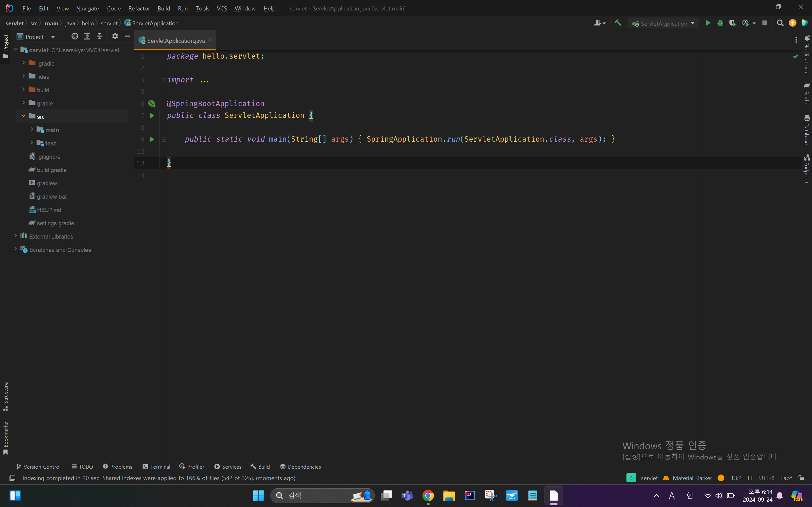Viewport: 812px width, 507px height.
Task: Click the Select Opened File target icon
Action: point(75,36)
